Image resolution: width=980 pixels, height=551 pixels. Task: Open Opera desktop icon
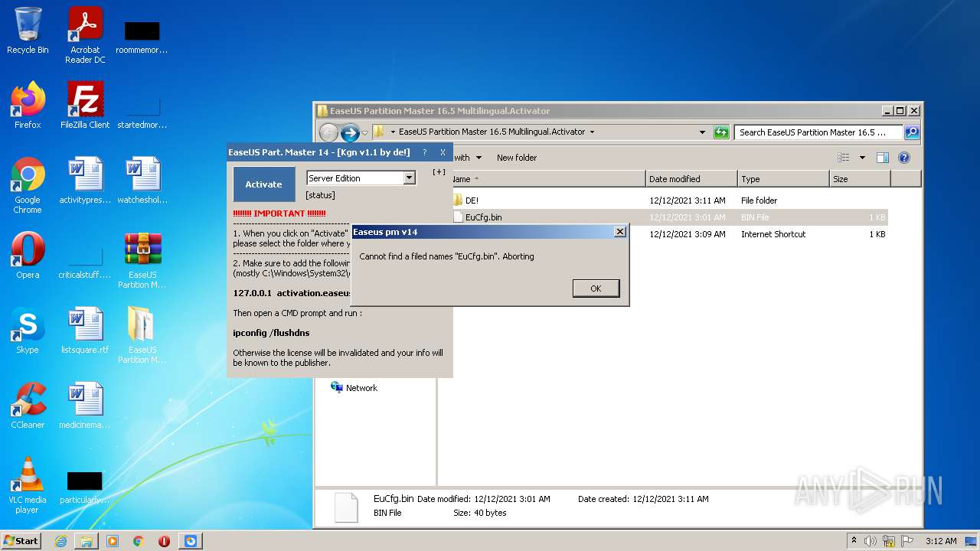(28, 256)
